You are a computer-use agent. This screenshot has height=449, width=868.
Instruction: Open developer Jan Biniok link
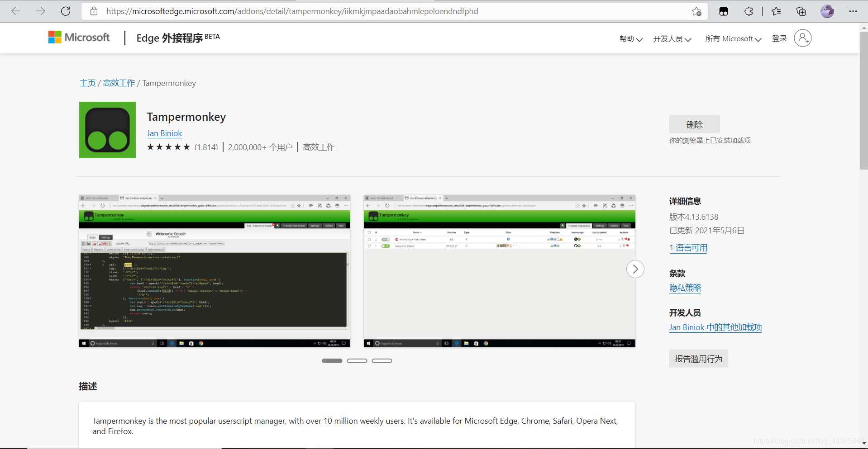pos(164,133)
